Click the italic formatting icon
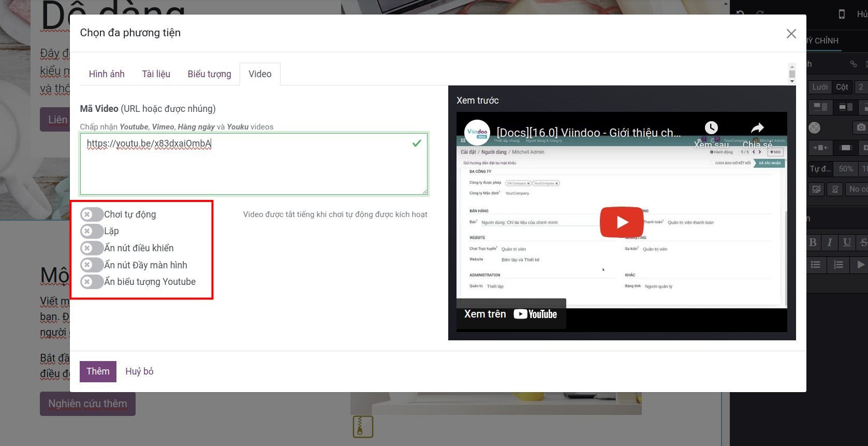This screenshot has height=446, width=868. (x=830, y=242)
